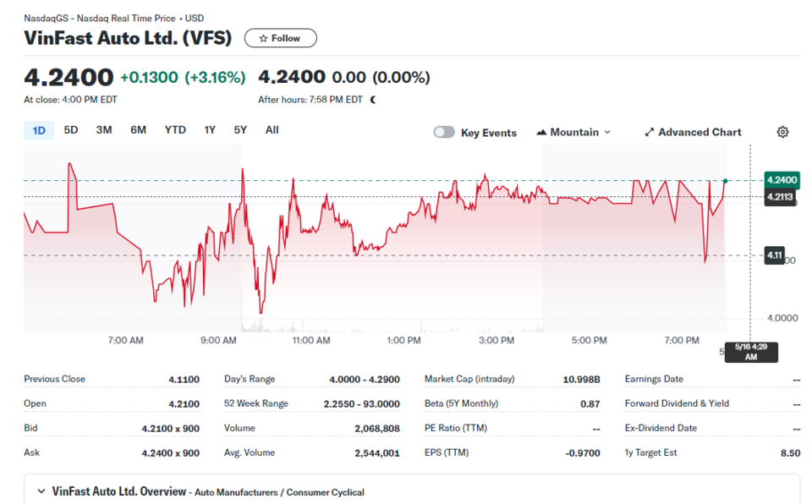
Task: Select the 3M time range
Action: [103, 130]
